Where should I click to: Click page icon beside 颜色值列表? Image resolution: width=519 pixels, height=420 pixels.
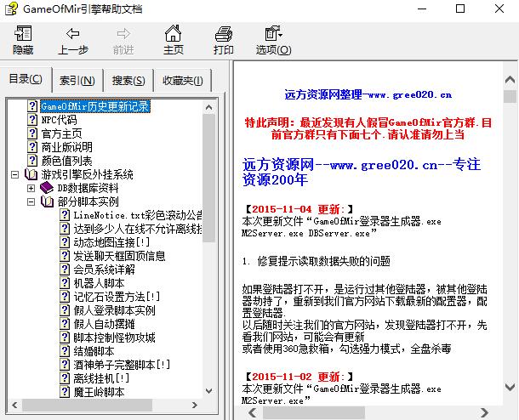point(32,161)
